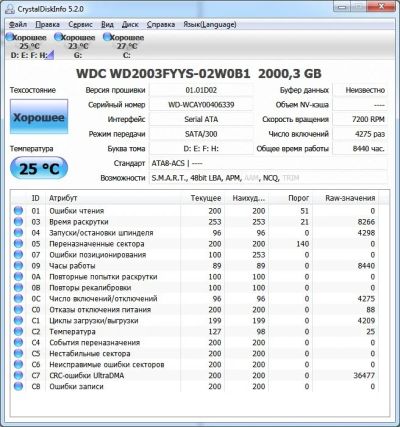Select the CRC-ошибки UltraDMA attribute name

pos(87,376)
